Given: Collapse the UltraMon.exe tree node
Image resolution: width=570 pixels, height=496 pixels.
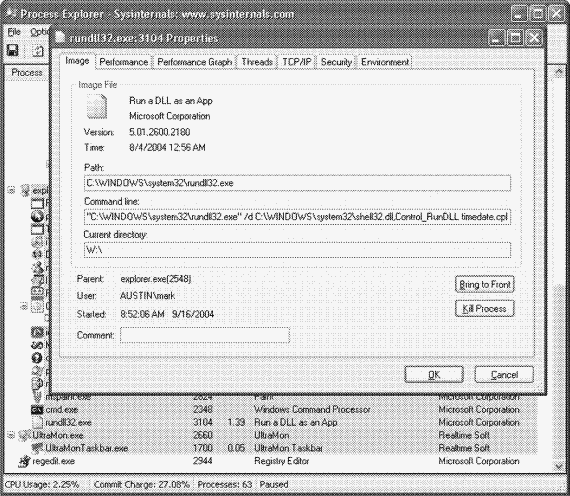Looking at the screenshot, I should [x=11, y=435].
